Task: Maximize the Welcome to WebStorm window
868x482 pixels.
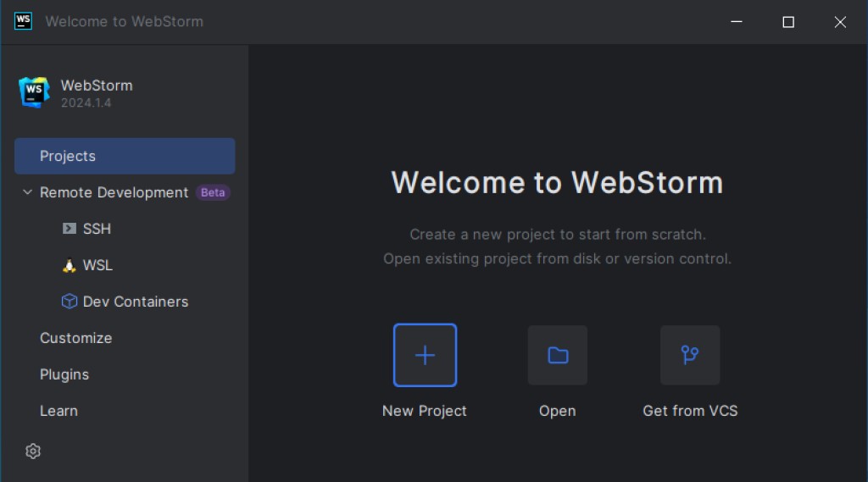Action: [x=788, y=21]
